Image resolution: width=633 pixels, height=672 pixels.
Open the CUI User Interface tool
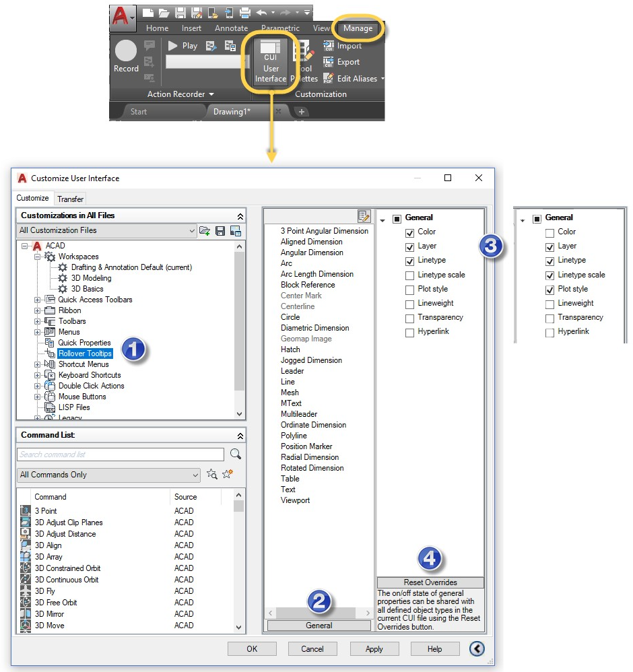[271, 63]
